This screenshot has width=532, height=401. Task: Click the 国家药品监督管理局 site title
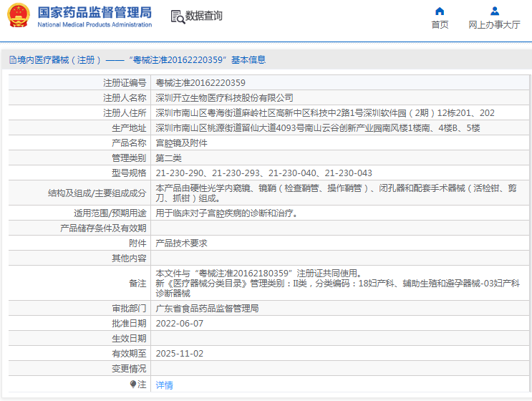pyautogui.click(x=94, y=12)
